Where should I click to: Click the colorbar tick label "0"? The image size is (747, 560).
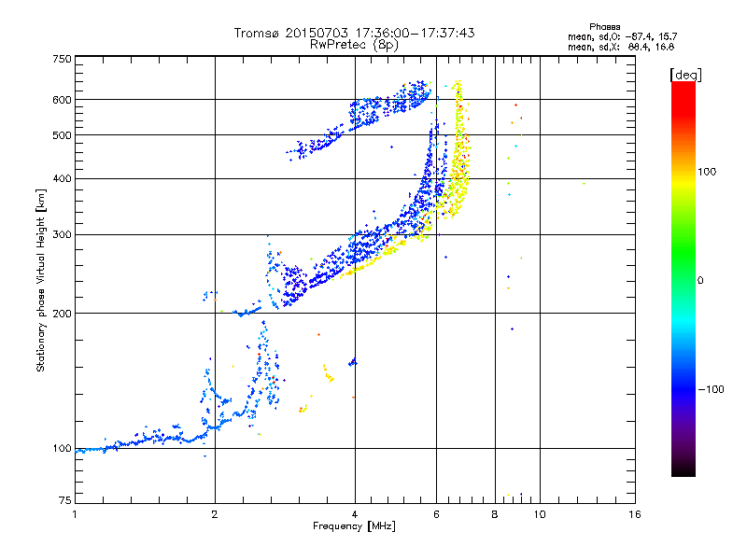700,281
